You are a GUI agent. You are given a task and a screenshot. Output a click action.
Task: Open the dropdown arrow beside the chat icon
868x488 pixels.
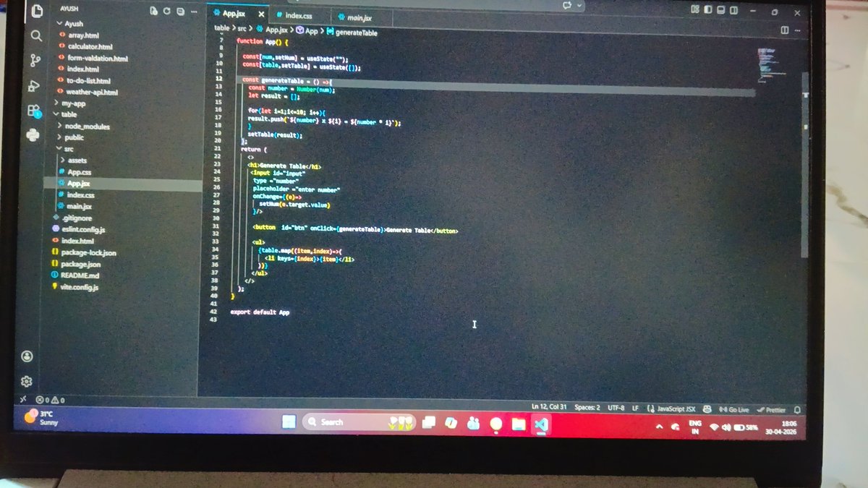click(x=581, y=7)
